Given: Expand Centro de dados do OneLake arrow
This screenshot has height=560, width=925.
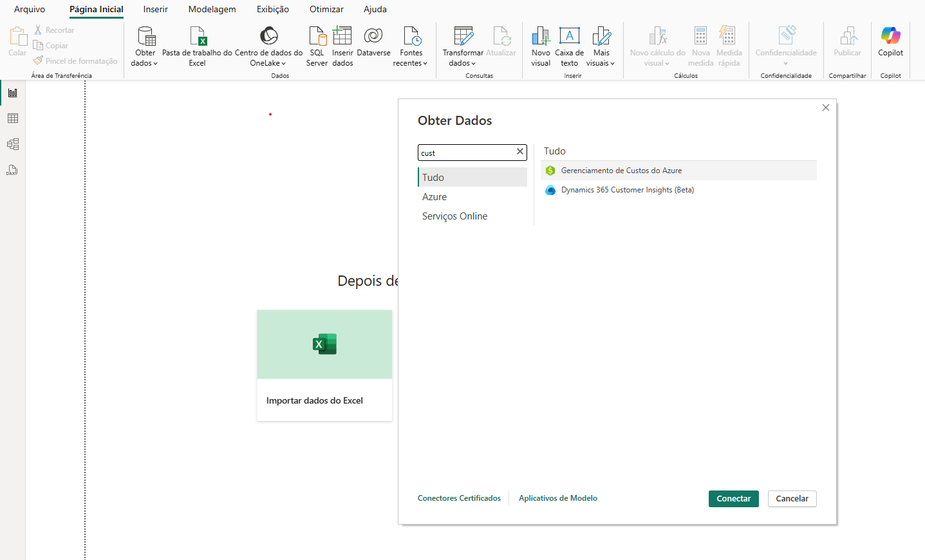Looking at the screenshot, I should [283, 64].
